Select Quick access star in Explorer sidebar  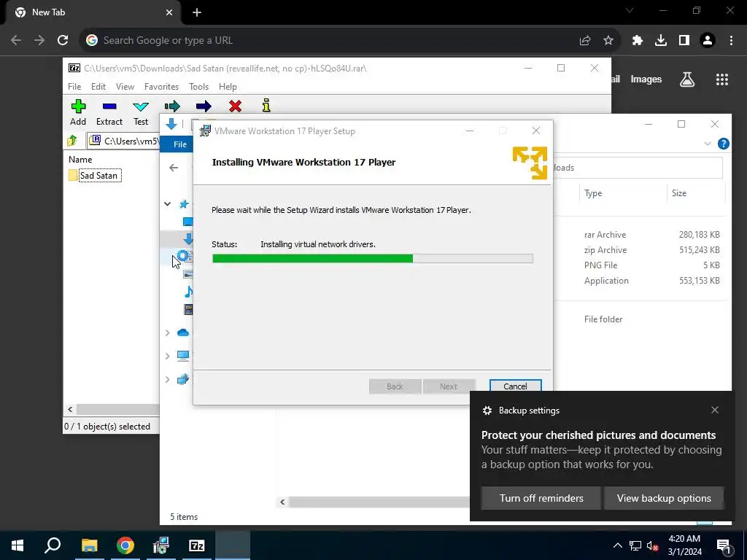[x=184, y=204]
